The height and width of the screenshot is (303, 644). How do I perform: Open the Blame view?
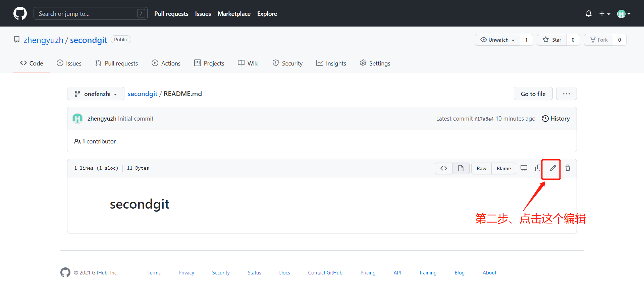point(504,168)
